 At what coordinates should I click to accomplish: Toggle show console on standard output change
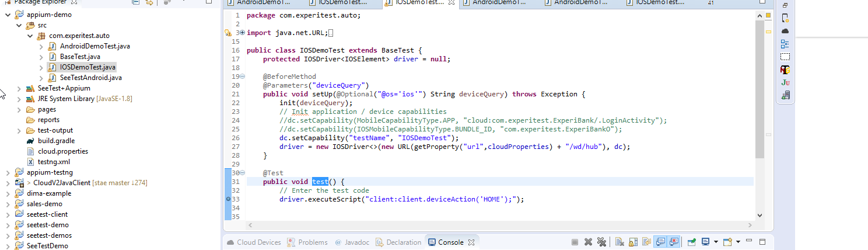point(660,242)
